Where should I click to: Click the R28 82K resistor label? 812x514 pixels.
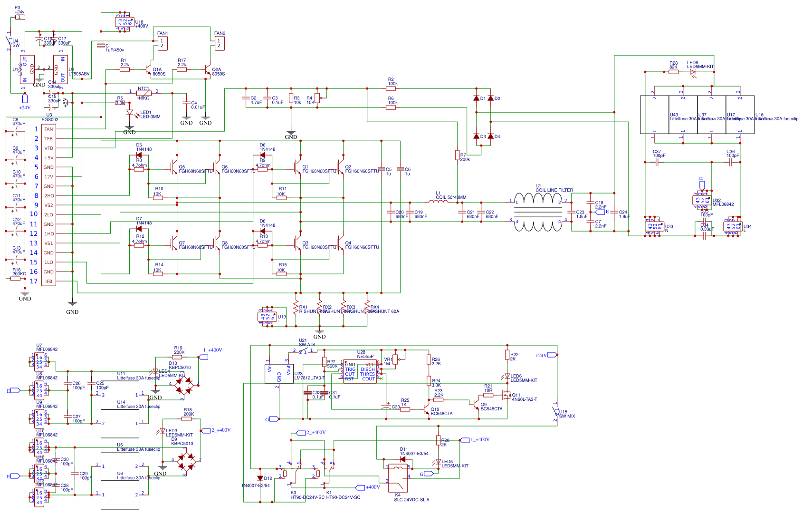point(673,65)
